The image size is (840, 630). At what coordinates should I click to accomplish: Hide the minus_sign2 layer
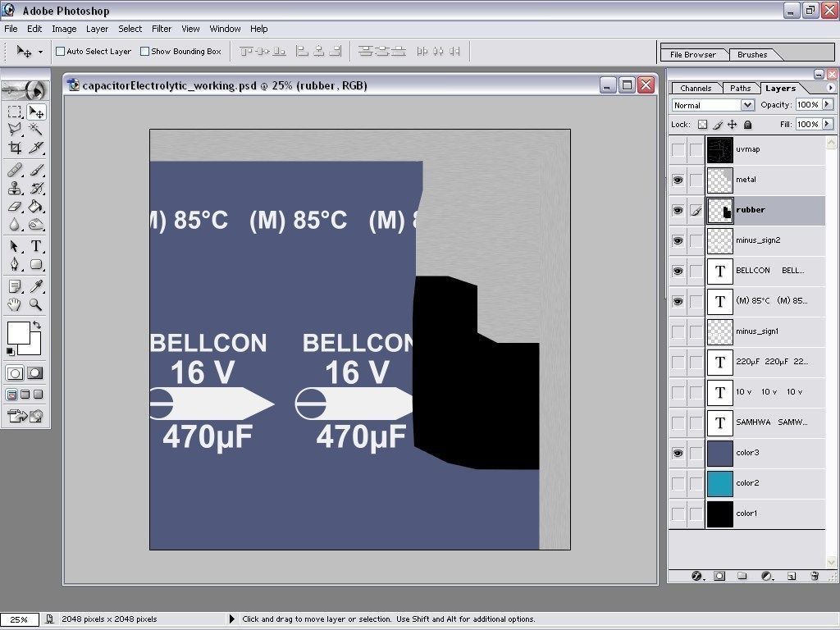(x=678, y=240)
